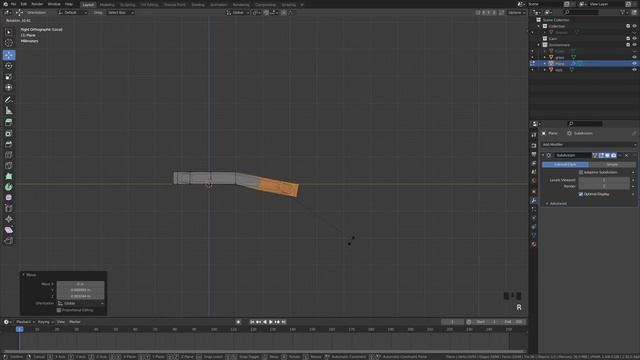Toggle exclude checkbox for Case collection
The height and width of the screenshot is (360, 640).
(628, 39)
